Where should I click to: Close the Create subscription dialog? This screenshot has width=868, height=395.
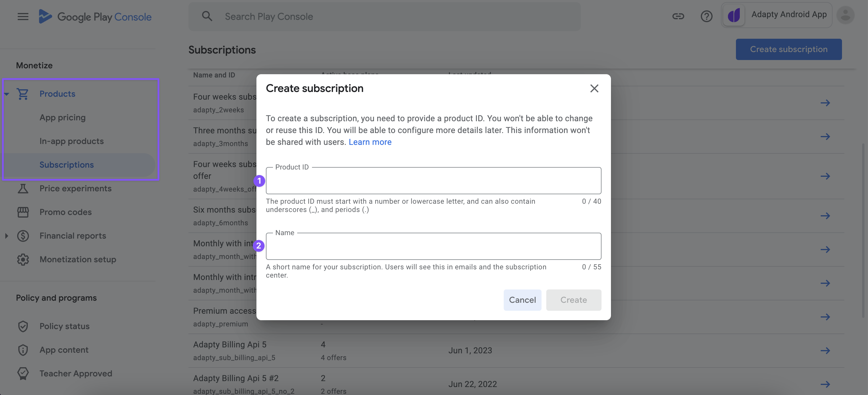(594, 88)
